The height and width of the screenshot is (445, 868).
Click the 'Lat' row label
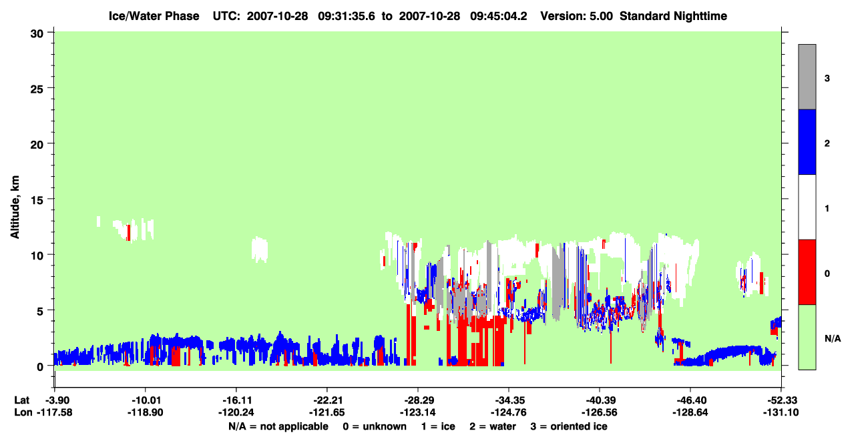tap(21, 400)
